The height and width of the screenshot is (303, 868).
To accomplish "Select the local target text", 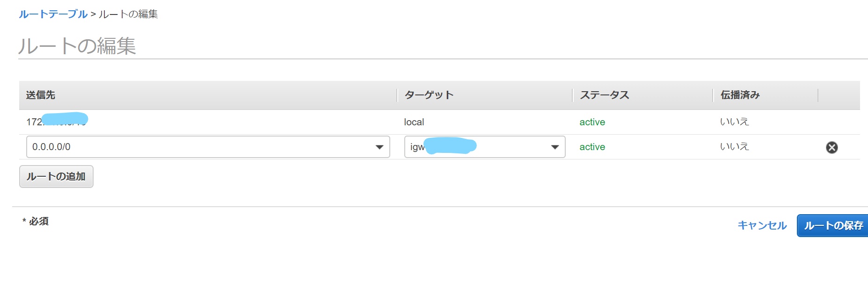I will pyautogui.click(x=415, y=122).
